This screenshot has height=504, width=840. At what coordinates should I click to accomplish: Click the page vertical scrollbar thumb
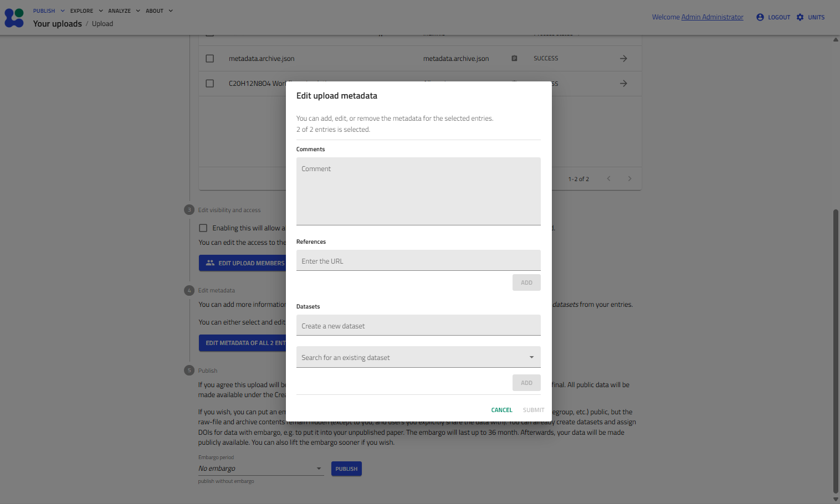pos(836,351)
